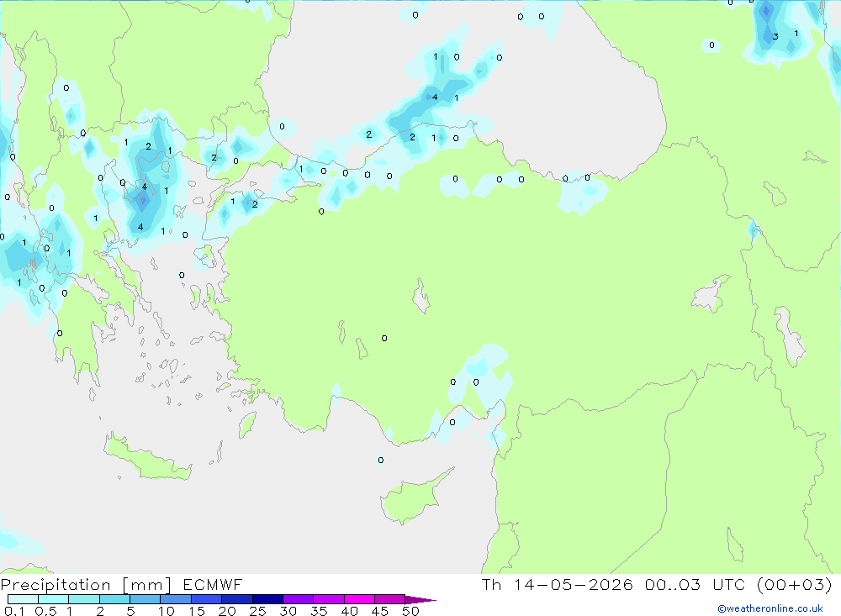
Task: Select the 2–5 mm legend color swatch
Action: [114, 599]
